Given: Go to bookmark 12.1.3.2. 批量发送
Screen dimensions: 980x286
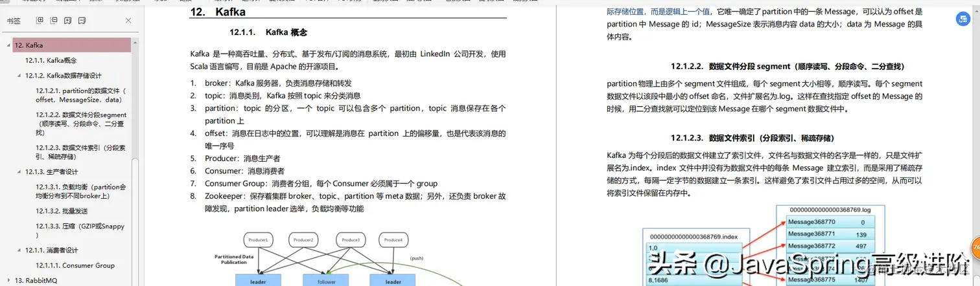Looking at the screenshot, I should pyautogui.click(x=62, y=211).
